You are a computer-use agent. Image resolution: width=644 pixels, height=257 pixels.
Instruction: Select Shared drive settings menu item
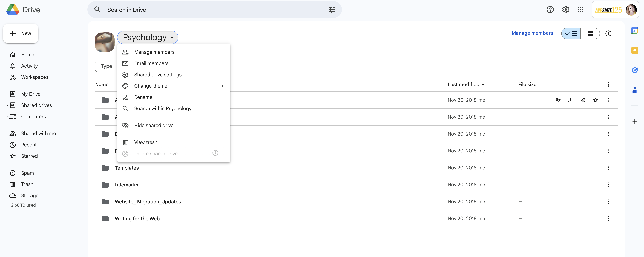158,75
